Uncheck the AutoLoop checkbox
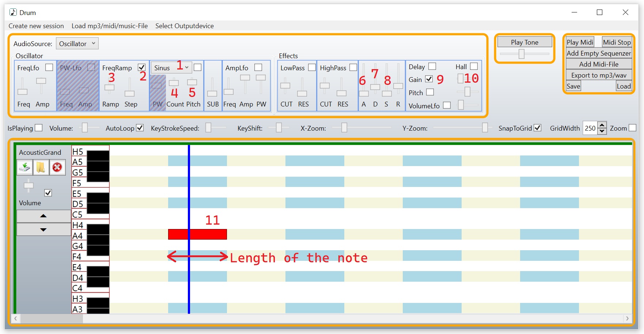The height and width of the screenshot is (334, 644). click(140, 128)
